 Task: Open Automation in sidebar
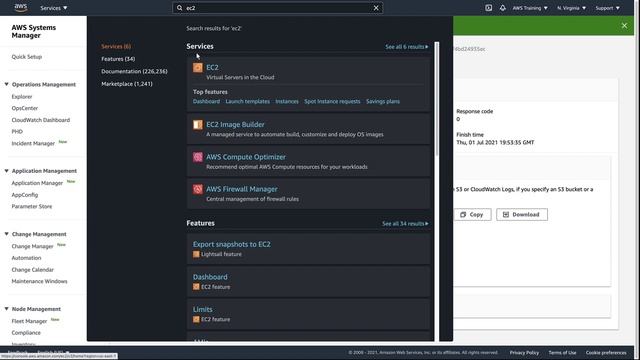point(26,258)
